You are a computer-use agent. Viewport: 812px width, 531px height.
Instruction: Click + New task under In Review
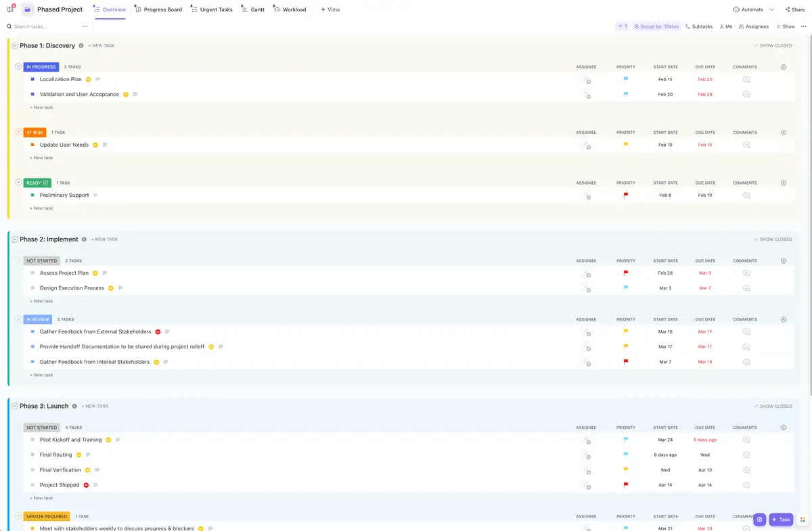pyautogui.click(x=41, y=375)
